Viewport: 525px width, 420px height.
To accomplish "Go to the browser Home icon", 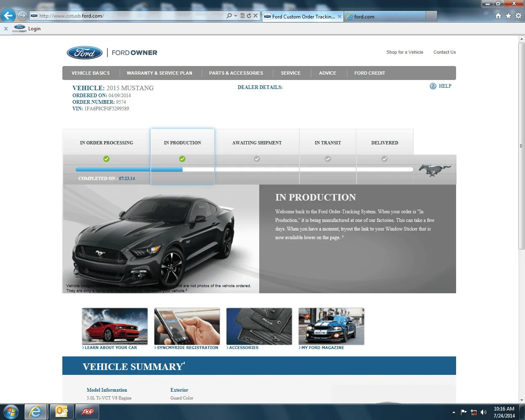I will [498, 16].
